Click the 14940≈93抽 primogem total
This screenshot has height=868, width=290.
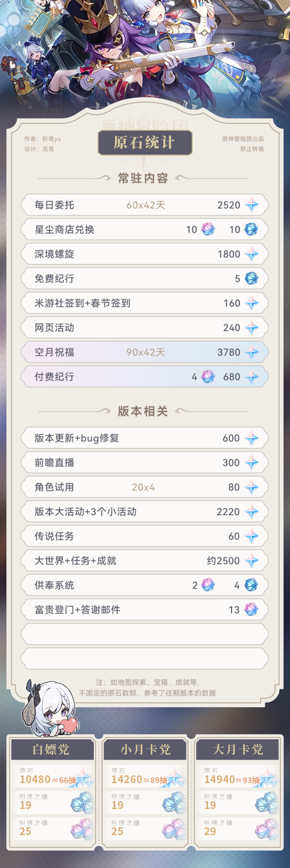point(232,779)
